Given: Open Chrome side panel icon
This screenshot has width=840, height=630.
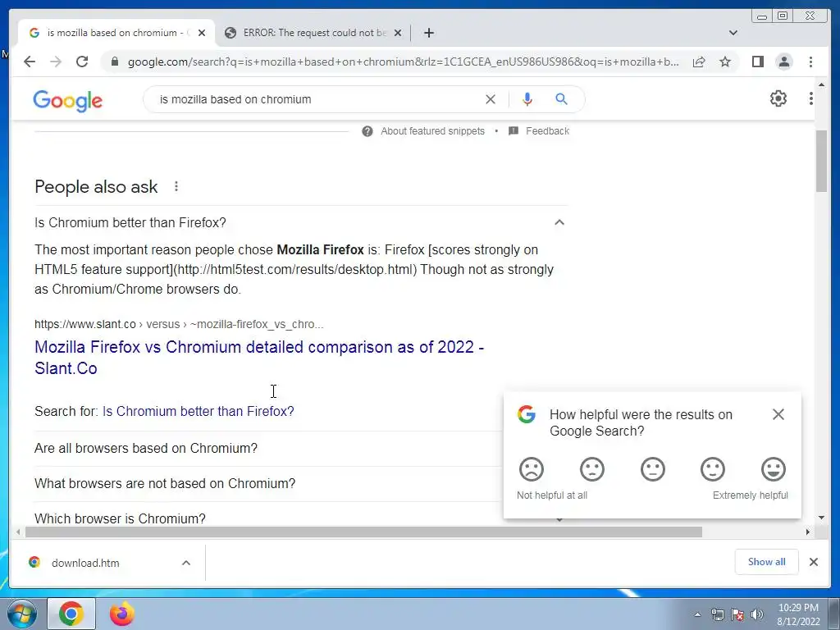Looking at the screenshot, I should 757,62.
